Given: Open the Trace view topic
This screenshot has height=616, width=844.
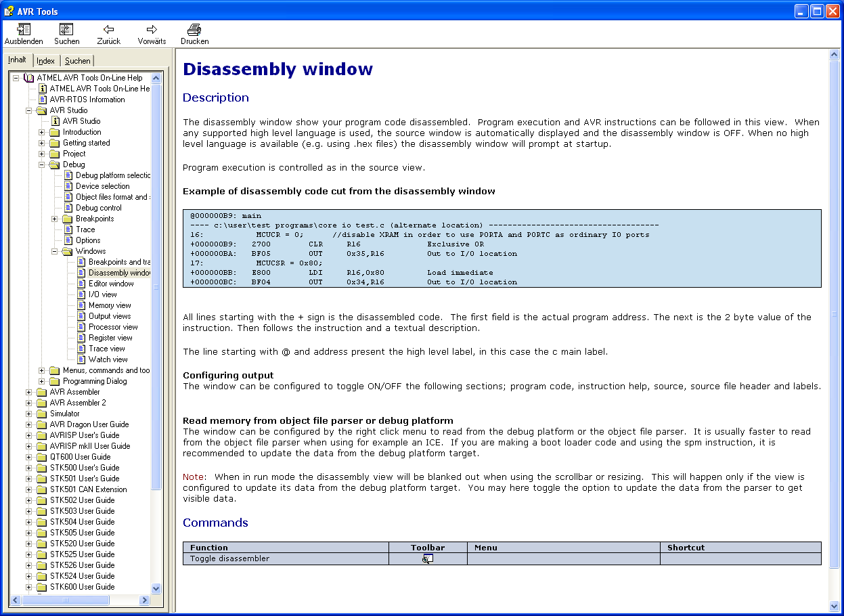Looking at the screenshot, I should (x=107, y=349).
